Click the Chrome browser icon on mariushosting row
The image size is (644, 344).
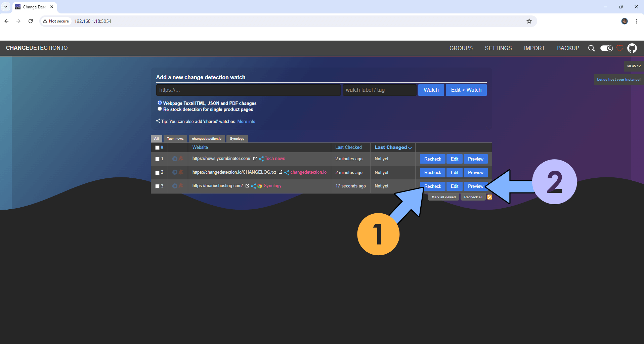(260, 186)
